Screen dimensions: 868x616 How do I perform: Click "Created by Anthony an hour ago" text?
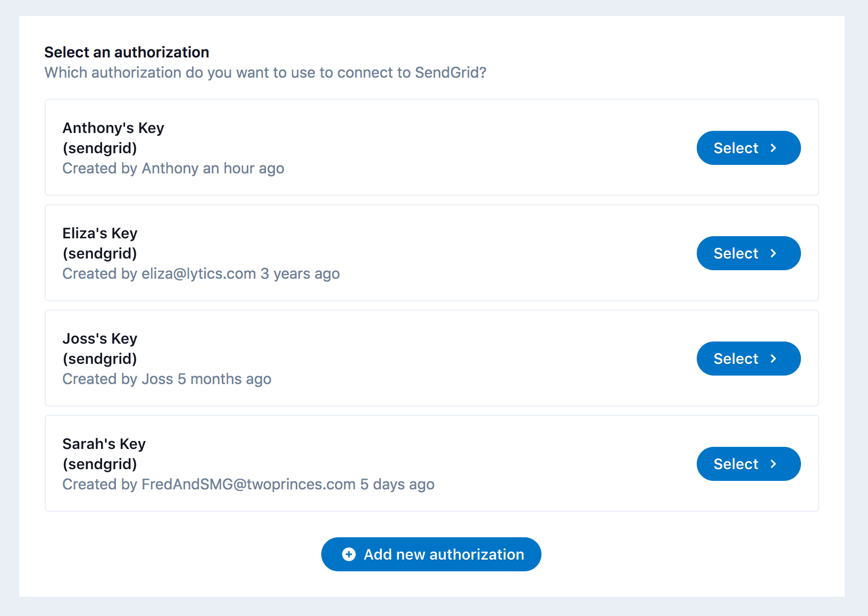tap(173, 168)
